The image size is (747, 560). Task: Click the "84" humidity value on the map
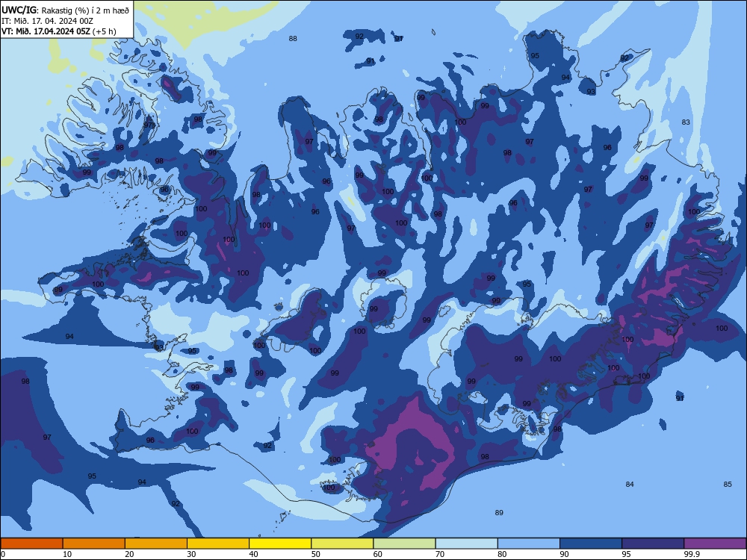click(630, 484)
